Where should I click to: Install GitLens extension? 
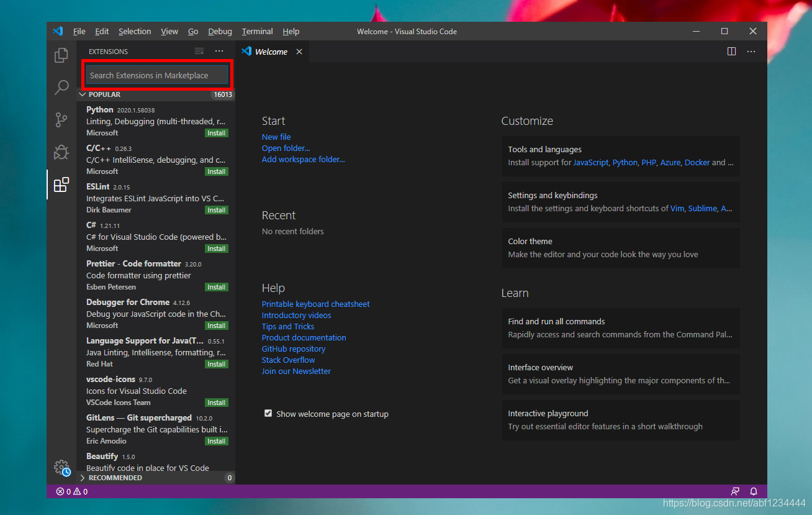click(x=217, y=441)
